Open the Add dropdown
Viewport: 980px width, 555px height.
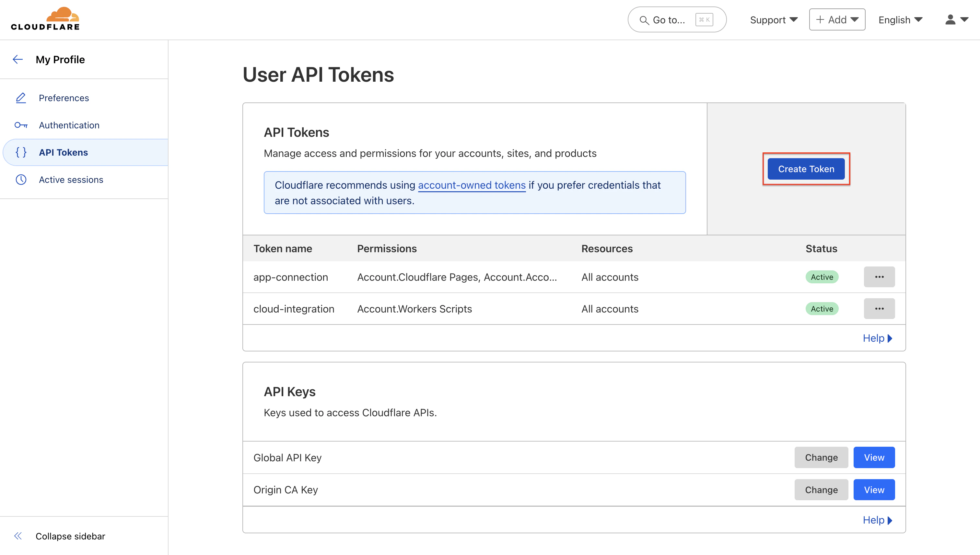[837, 19]
